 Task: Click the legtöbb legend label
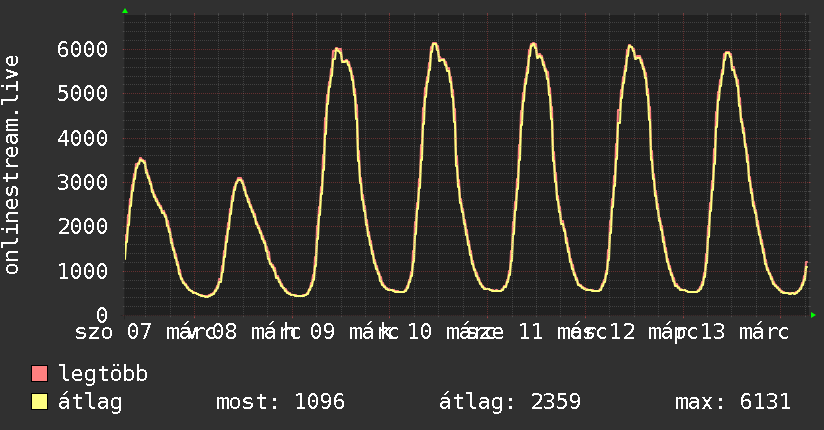pyautogui.click(x=103, y=374)
